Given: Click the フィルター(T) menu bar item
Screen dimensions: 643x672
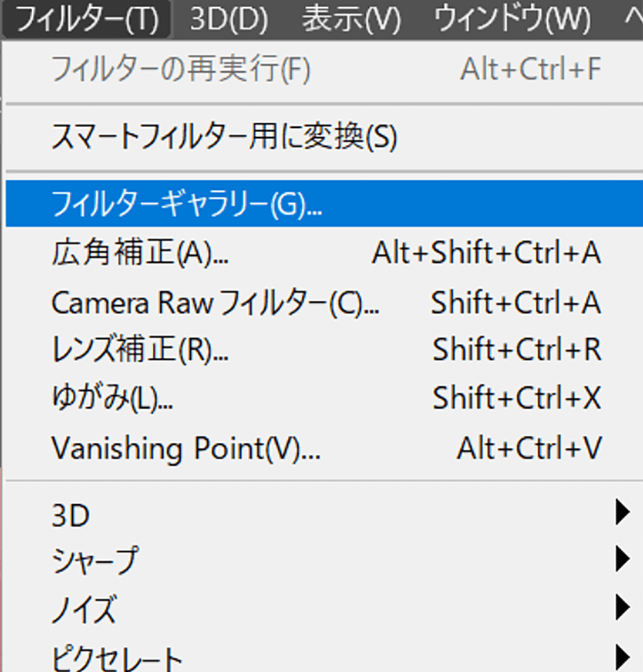Looking at the screenshot, I should click(x=86, y=19).
